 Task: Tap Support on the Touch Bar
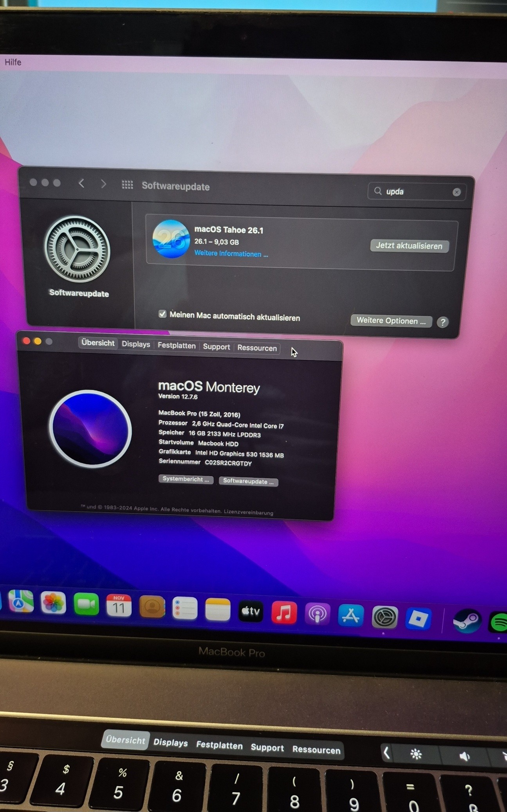coord(267,748)
